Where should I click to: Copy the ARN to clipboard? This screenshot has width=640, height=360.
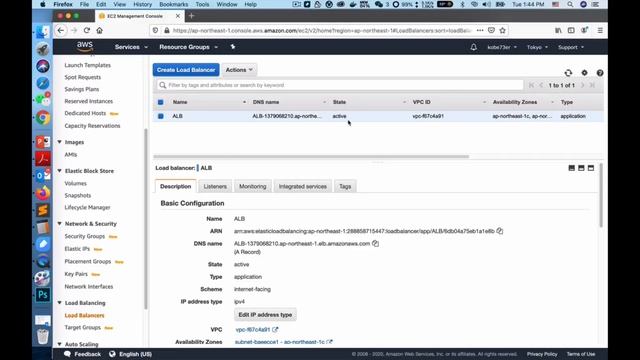click(500, 231)
